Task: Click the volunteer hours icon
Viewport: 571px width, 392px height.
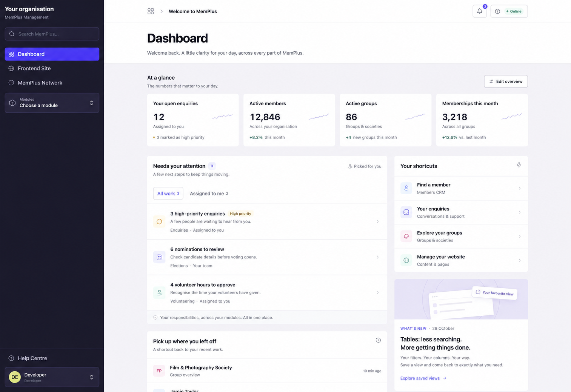Action: 159,292
